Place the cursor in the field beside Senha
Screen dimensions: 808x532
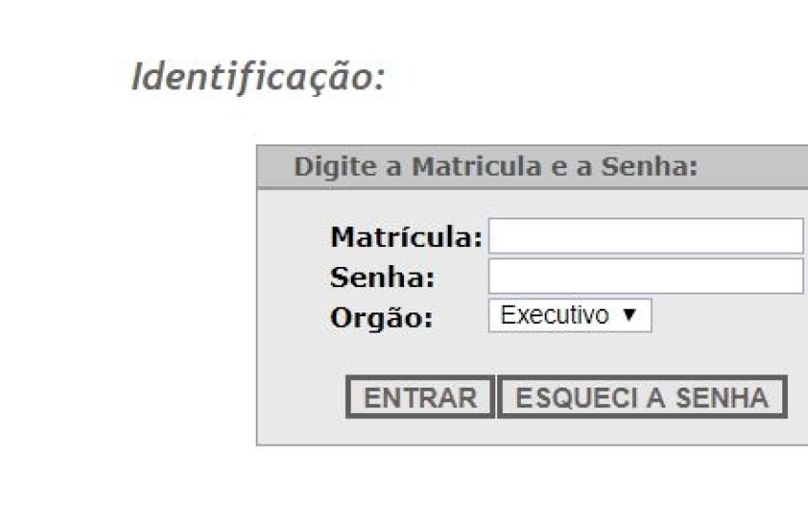click(x=645, y=276)
